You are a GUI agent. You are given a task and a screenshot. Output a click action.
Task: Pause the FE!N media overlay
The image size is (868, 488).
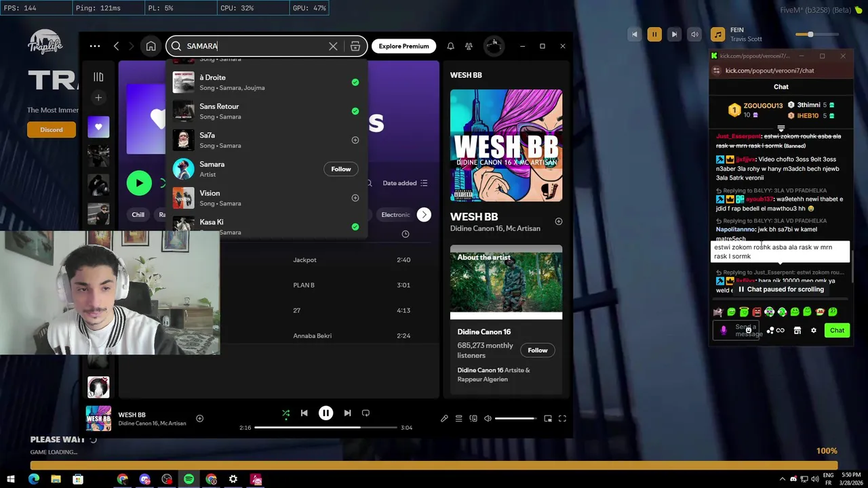[654, 34]
